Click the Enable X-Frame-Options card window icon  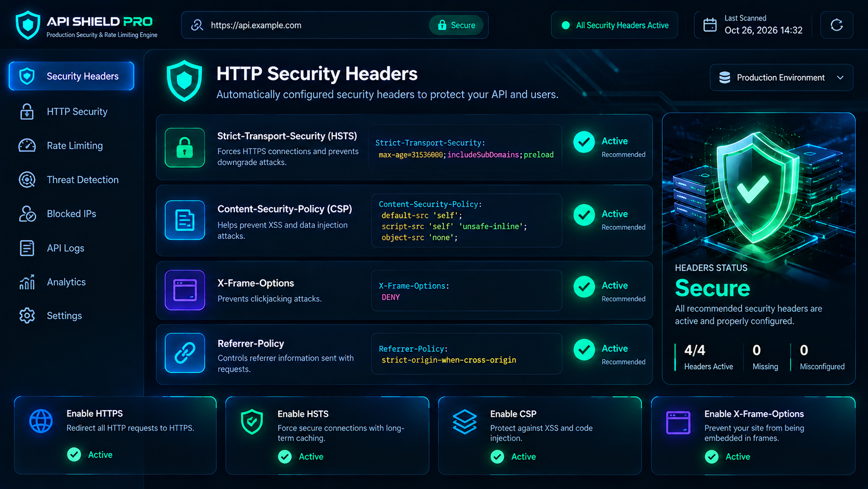point(678,422)
